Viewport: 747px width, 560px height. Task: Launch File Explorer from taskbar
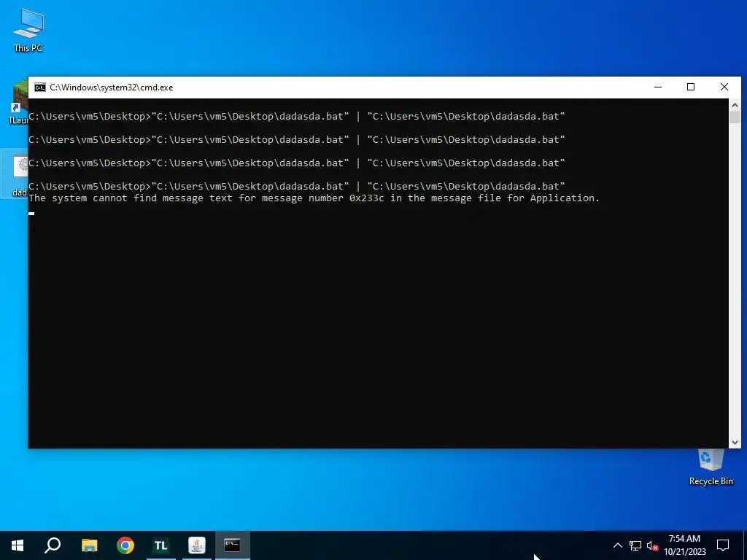pos(89,545)
